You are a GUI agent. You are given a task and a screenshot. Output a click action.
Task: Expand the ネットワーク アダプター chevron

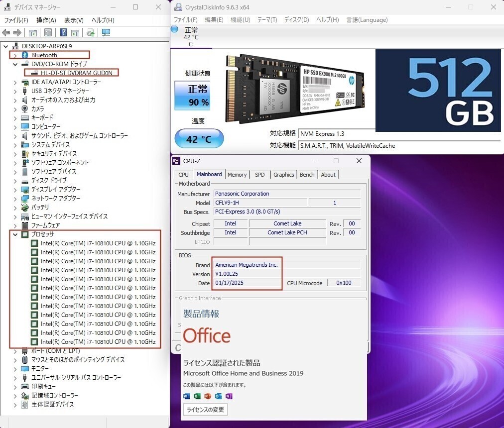click(x=15, y=199)
